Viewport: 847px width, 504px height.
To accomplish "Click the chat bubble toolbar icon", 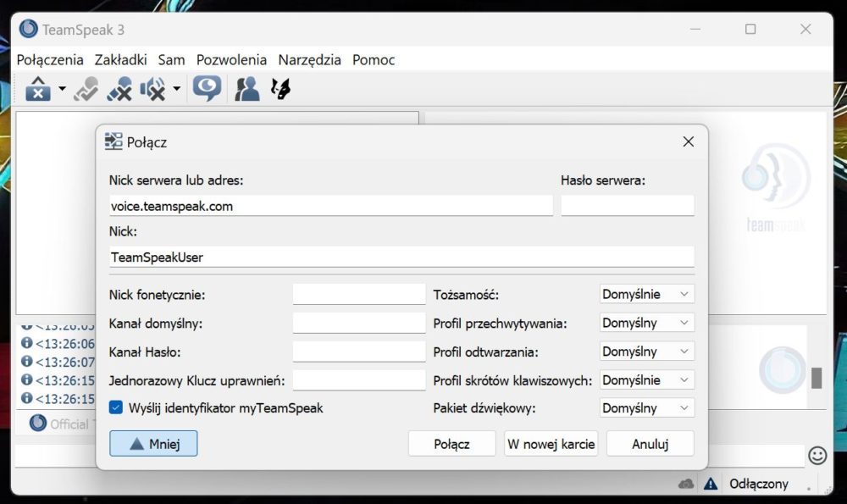I will point(207,89).
